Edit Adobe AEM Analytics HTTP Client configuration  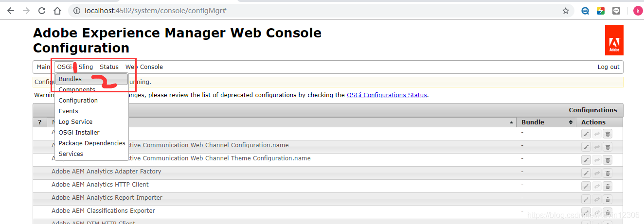586,186
